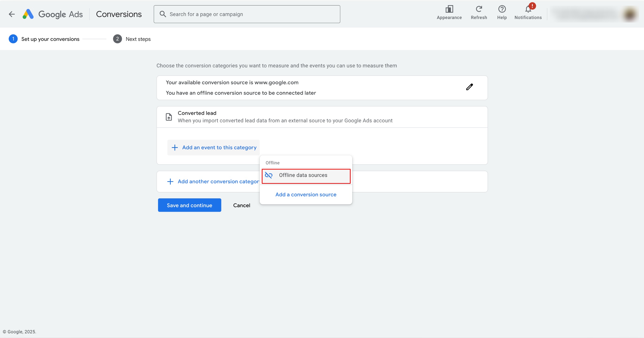Image resolution: width=644 pixels, height=338 pixels.
Task: Click Add a conversion source link
Action: click(306, 195)
